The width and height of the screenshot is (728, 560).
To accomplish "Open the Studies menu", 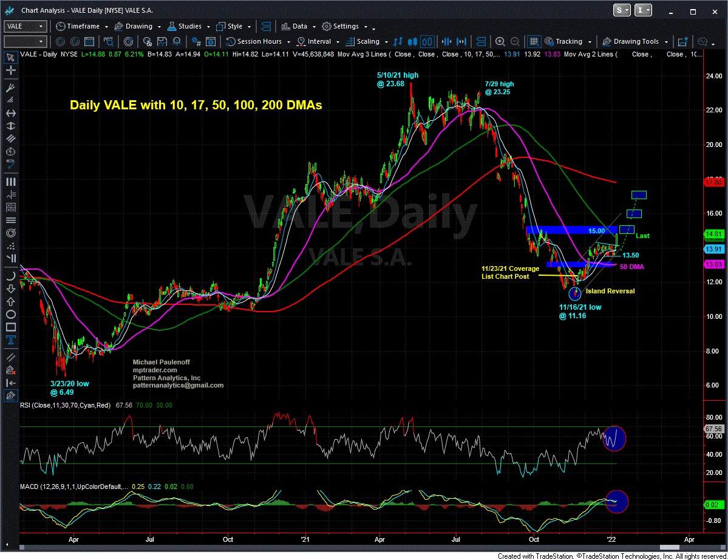I will (188, 27).
